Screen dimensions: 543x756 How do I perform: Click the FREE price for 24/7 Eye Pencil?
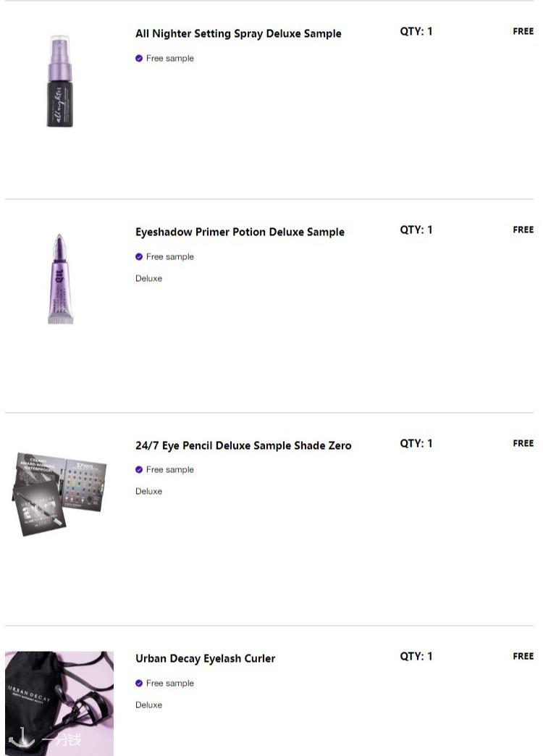(x=523, y=444)
